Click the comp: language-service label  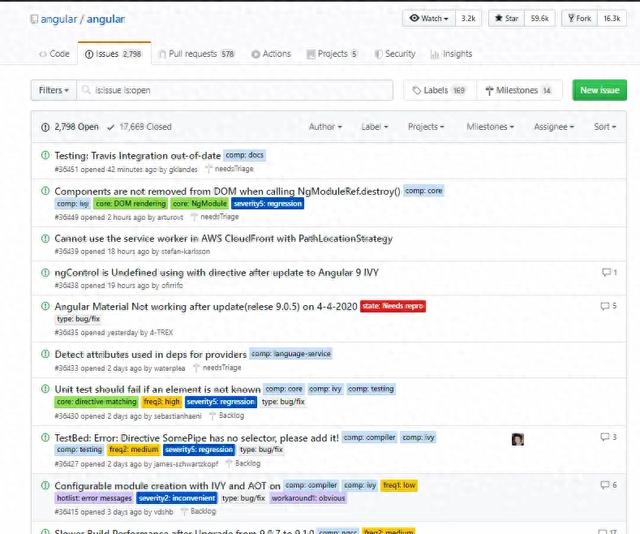pos(291,354)
